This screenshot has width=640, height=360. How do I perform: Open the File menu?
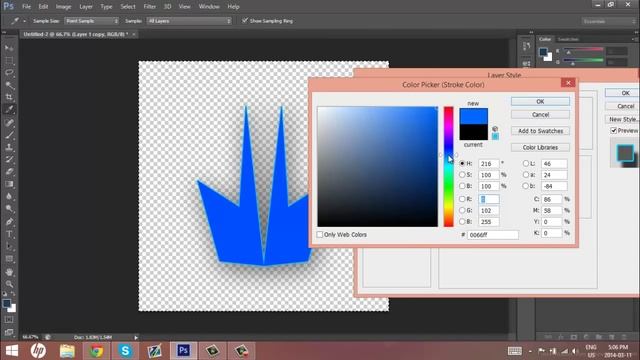point(27,7)
